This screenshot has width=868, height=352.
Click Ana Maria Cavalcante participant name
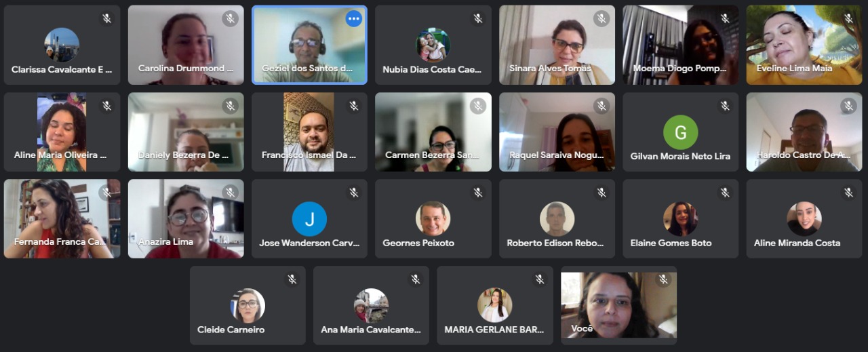click(371, 330)
